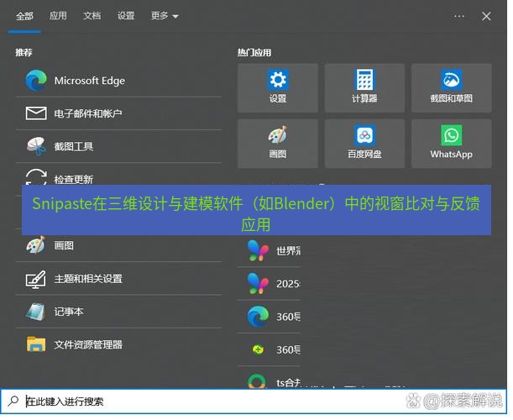513x420 pixels.
Task: Launch 记事本 notepad icon
Action: pos(35,312)
